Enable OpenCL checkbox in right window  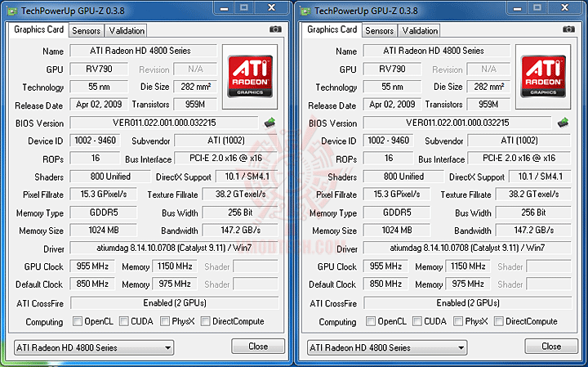pos(371,321)
